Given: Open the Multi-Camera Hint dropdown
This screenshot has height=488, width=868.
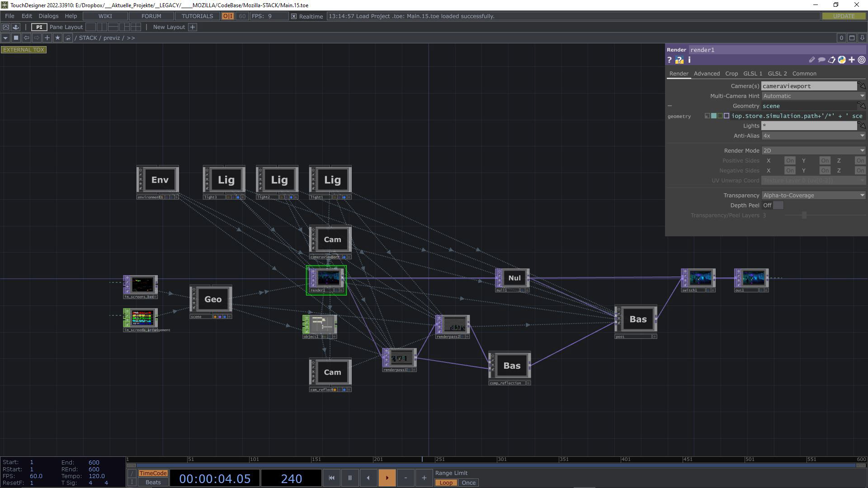Looking at the screenshot, I should coord(813,96).
